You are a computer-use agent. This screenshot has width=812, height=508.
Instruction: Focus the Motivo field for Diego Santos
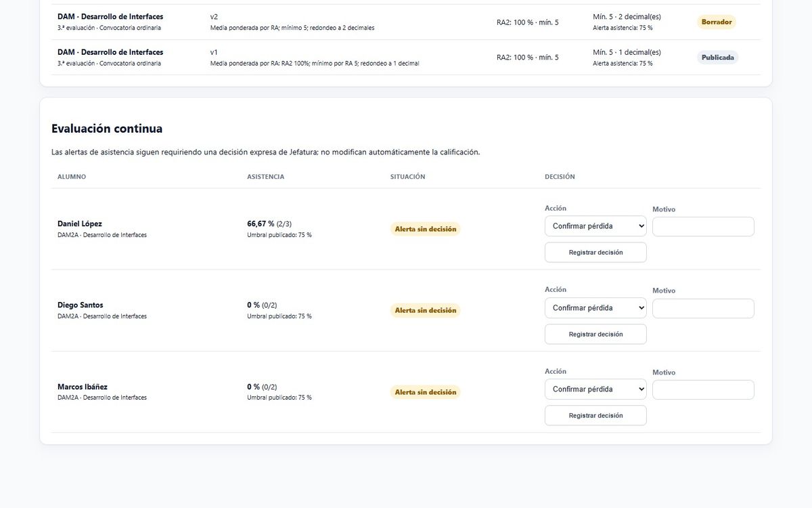pyautogui.click(x=703, y=308)
